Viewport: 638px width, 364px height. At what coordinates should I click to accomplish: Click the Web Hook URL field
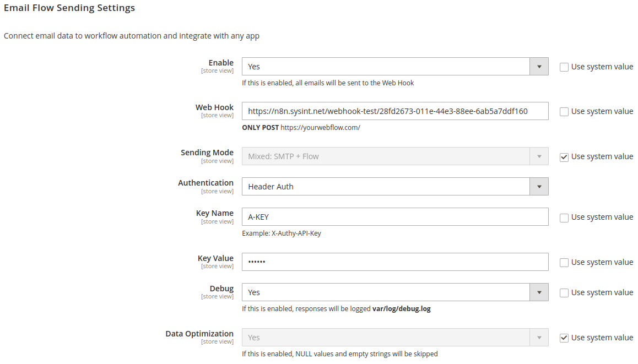click(395, 111)
